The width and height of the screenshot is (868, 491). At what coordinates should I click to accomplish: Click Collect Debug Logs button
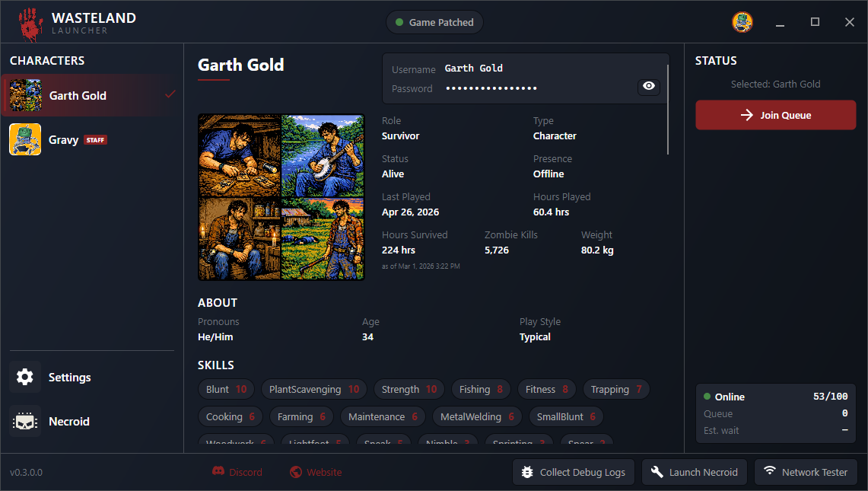point(574,472)
